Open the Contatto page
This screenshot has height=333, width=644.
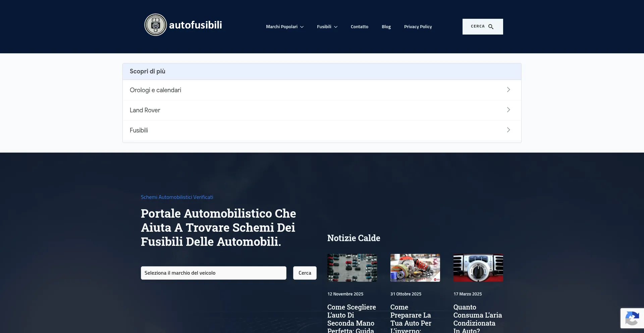pyautogui.click(x=360, y=27)
